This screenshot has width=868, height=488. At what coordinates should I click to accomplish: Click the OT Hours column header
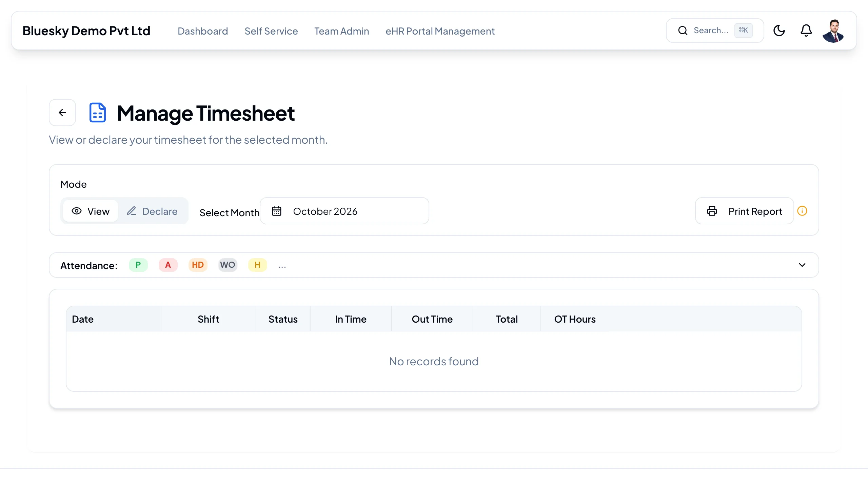click(575, 319)
